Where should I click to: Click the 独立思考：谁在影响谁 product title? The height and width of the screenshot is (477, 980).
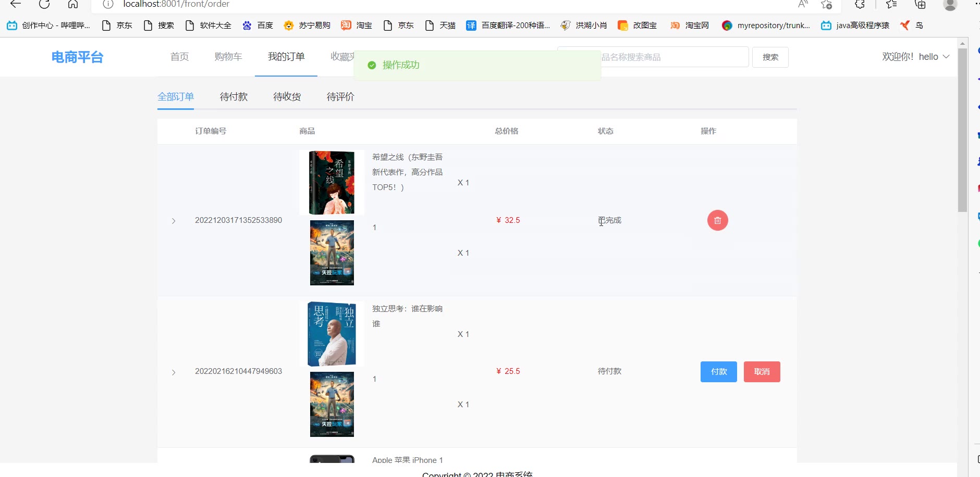(408, 316)
